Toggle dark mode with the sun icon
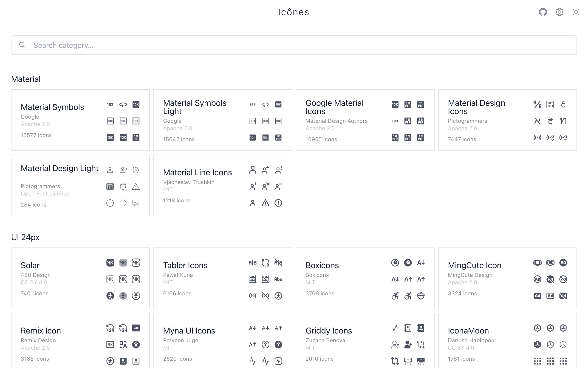This screenshot has width=588, height=368. 576,12
